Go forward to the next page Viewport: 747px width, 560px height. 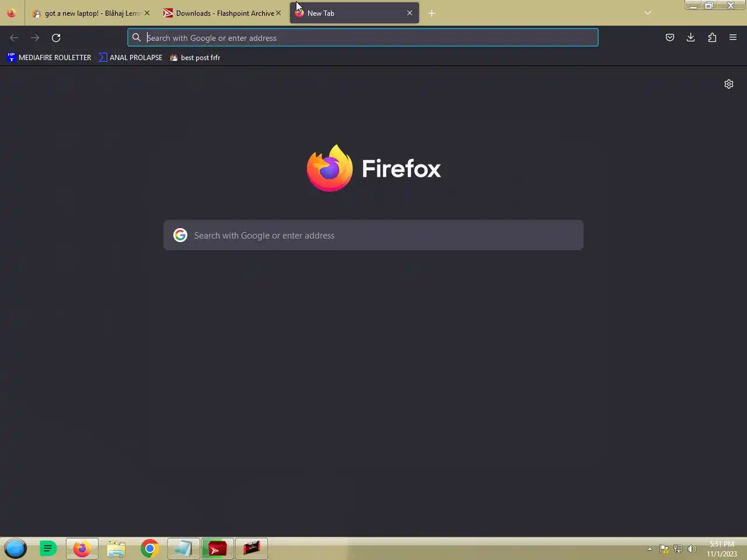coord(35,38)
